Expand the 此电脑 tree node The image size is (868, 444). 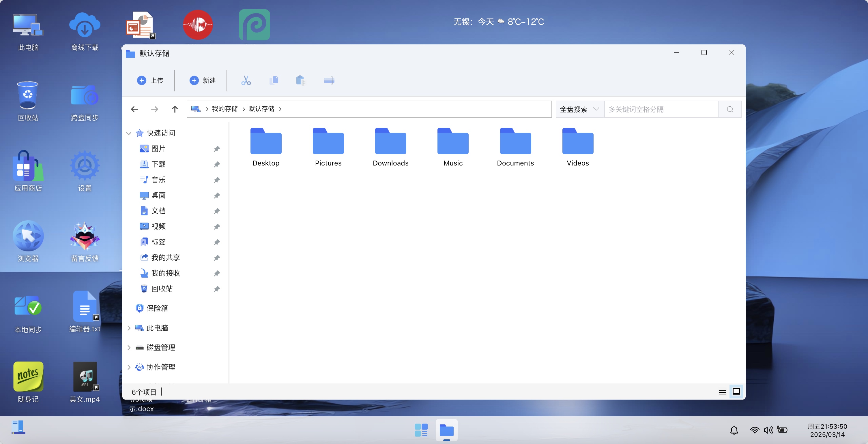coord(129,328)
